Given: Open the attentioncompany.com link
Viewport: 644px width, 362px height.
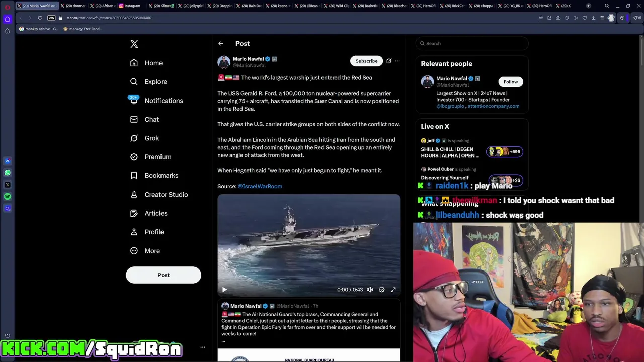Looking at the screenshot, I should (494, 106).
